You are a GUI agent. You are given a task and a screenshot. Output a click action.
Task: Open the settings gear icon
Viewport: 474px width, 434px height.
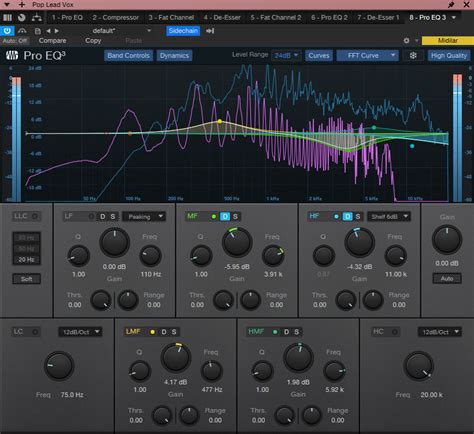(406, 41)
